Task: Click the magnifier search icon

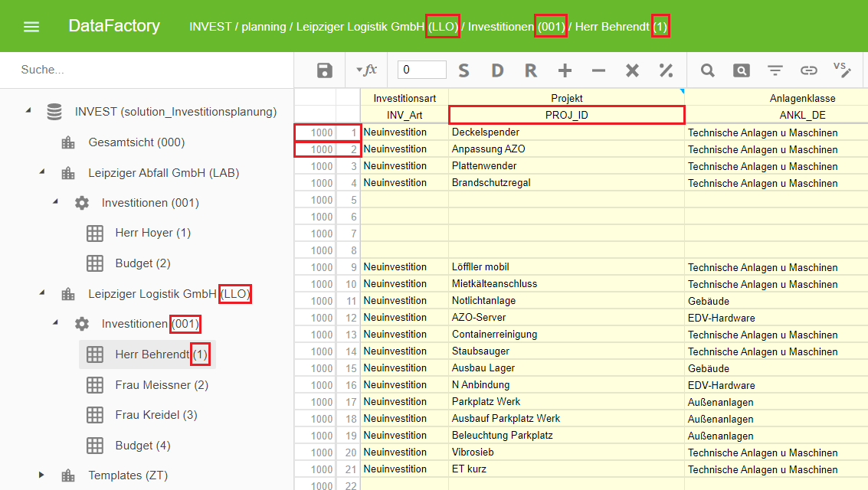Action: point(707,70)
